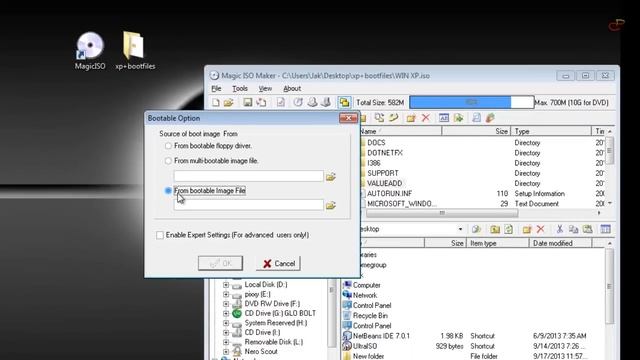The width and height of the screenshot is (640, 360).
Task: Select the UltraISO shortcut row
Action: (473, 346)
